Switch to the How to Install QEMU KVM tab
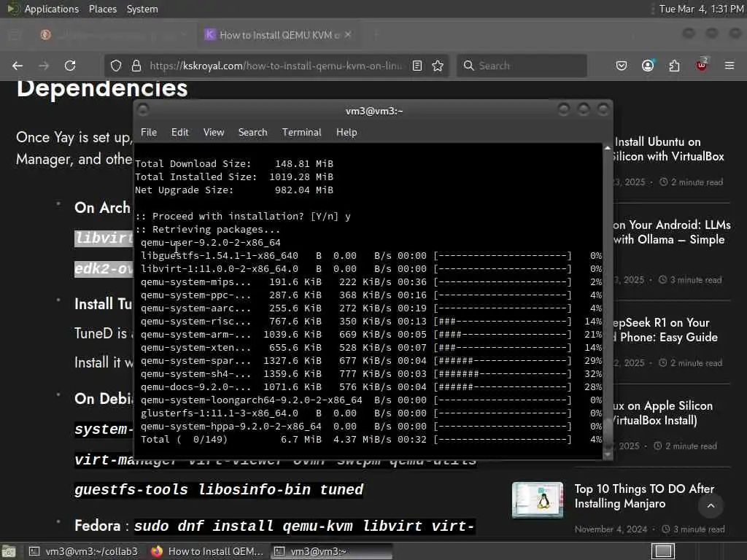Screen dimensions: 747x560 pyautogui.click(x=278, y=35)
